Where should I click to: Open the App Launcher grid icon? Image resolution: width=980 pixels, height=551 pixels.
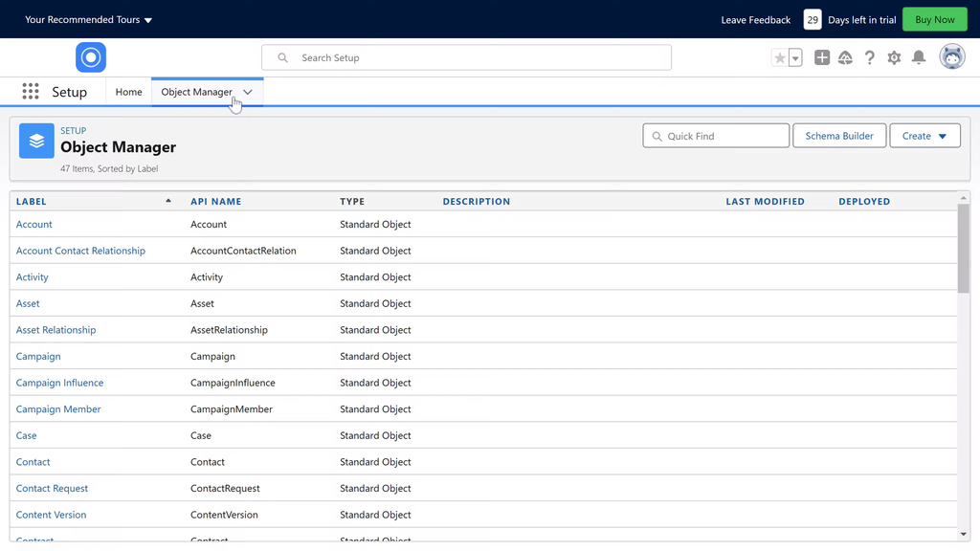[31, 92]
